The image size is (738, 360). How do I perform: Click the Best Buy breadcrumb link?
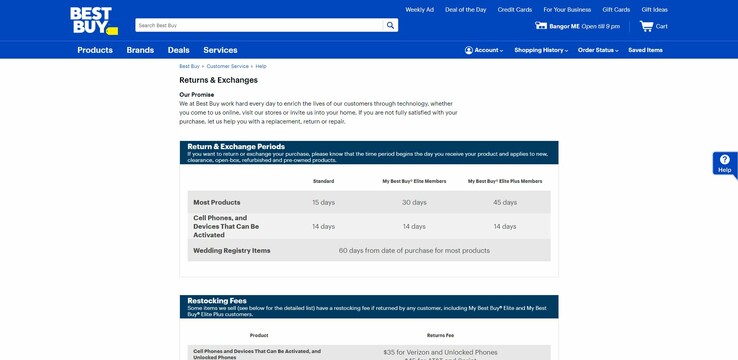click(x=189, y=66)
